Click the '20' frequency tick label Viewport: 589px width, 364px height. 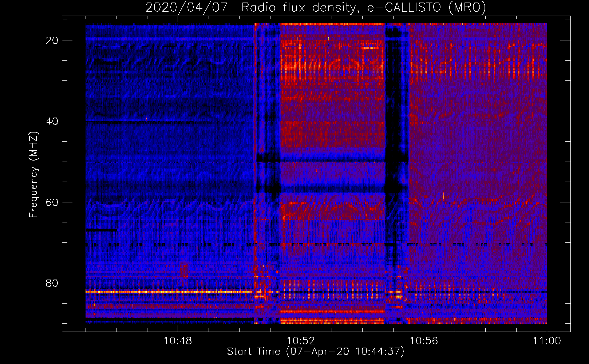tap(52, 40)
